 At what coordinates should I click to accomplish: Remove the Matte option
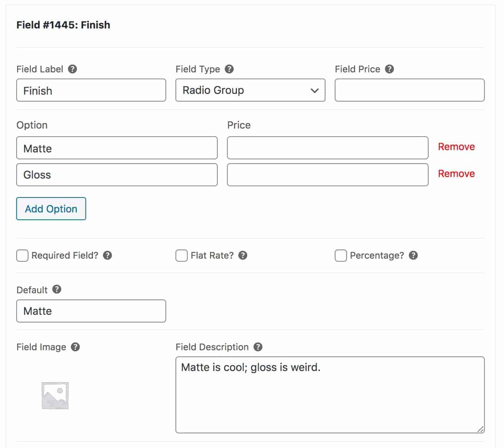456,147
